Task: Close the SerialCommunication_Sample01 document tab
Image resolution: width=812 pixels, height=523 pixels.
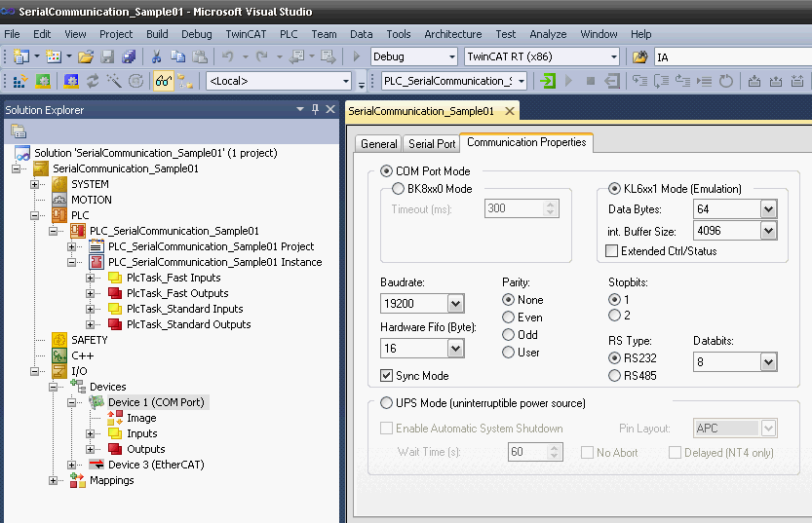Action: point(510,111)
